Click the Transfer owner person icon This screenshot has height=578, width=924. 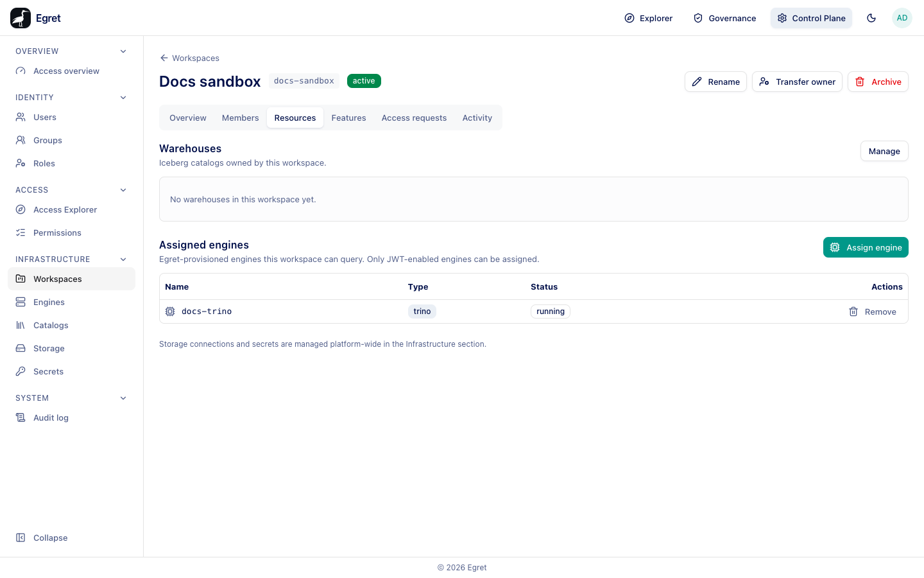click(764, 82)
